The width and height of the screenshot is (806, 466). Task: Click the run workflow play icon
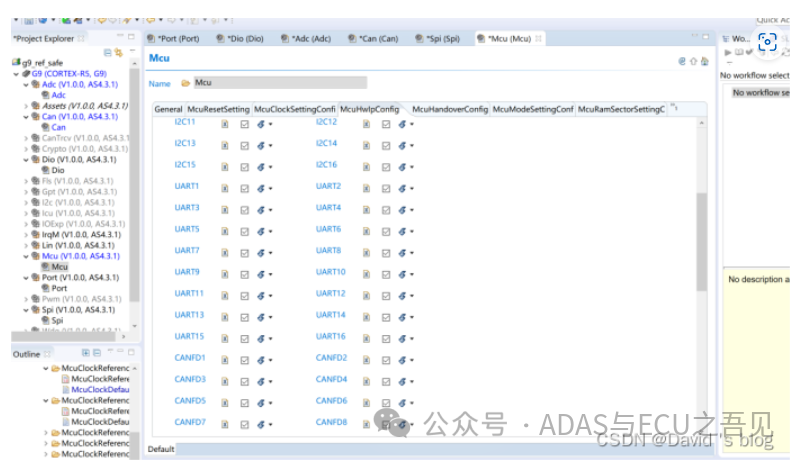tap(728, 52)
